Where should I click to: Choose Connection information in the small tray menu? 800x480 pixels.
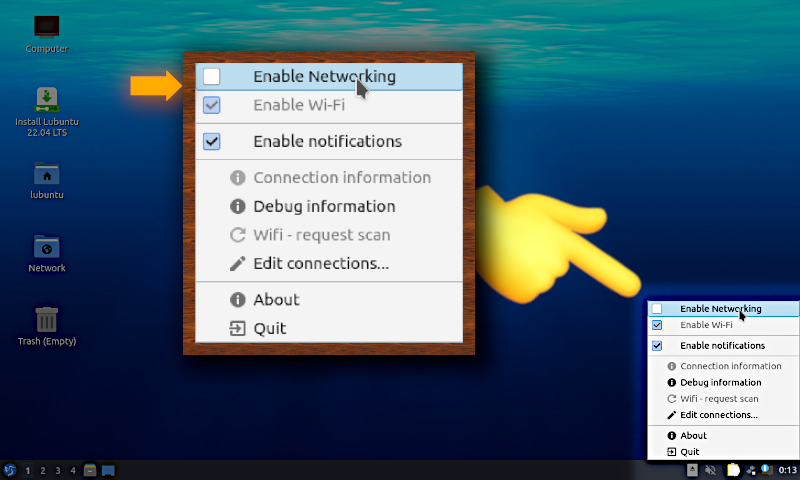(723, 366)
